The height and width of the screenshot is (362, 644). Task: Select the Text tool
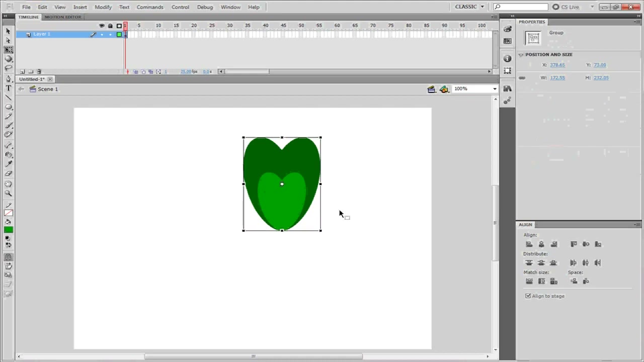[x=8, y=88]
